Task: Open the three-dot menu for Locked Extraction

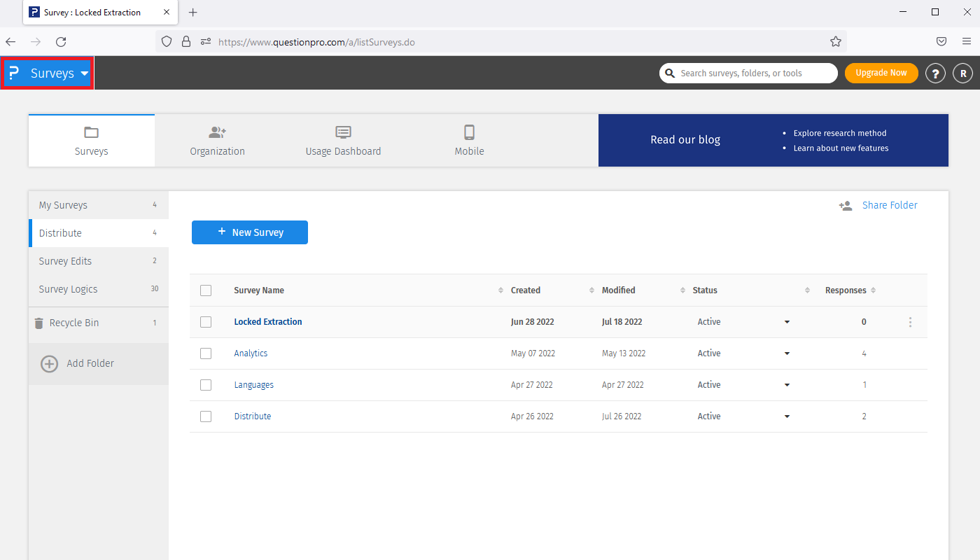Action: point(910,321)
